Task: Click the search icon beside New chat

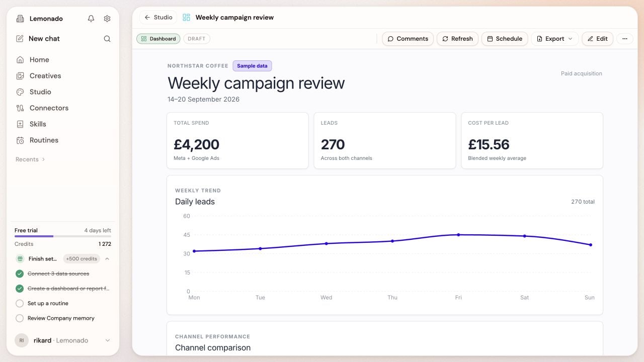Action: coord(107,39)
